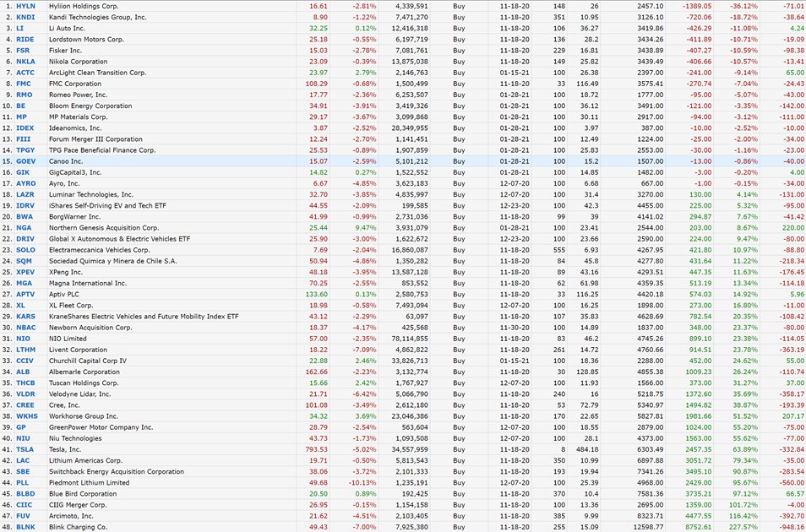
Task: Open the XPEV ticker link
Action: click(25, 270)
